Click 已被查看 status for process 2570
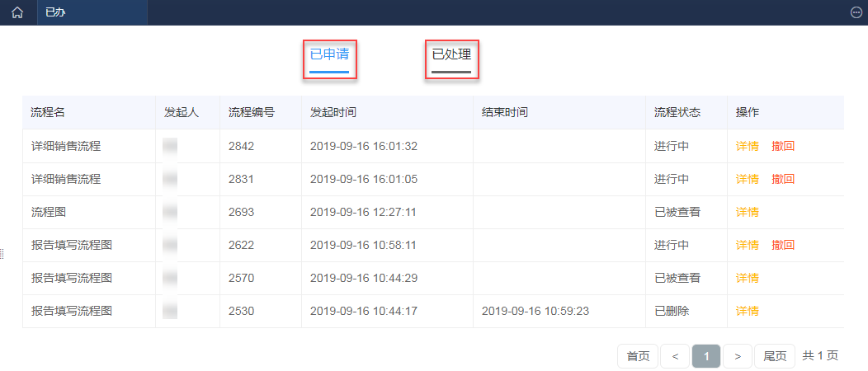This screenshot has height=371, width=868. coord(677,278)
